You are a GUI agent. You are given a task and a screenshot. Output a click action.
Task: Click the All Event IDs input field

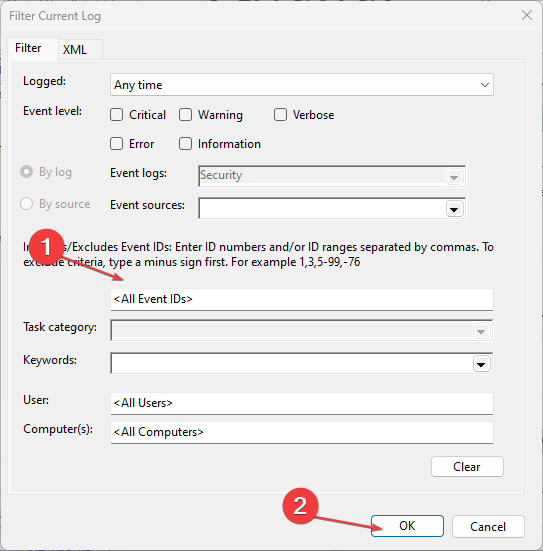pos(302,299)
